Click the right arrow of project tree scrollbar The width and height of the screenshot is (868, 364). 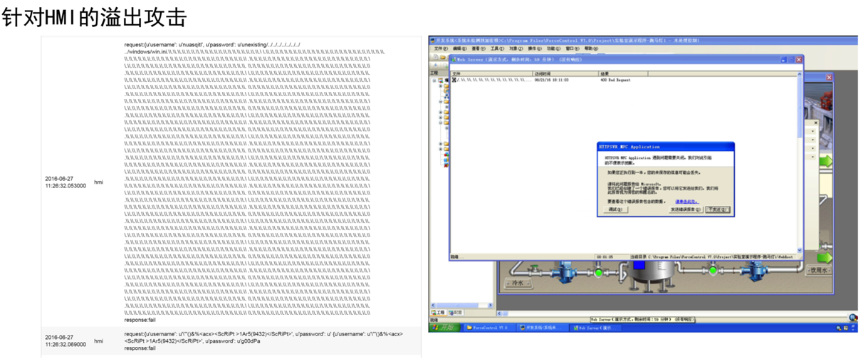coord(491,306)
